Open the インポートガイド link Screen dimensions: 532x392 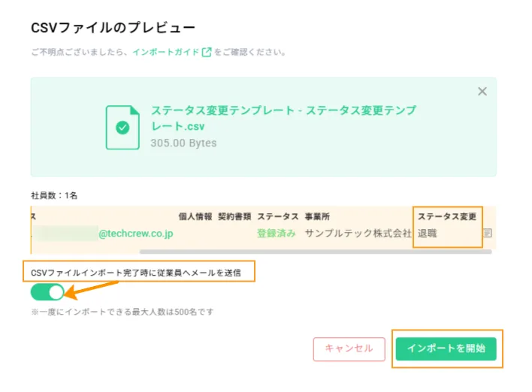point(165,52)
